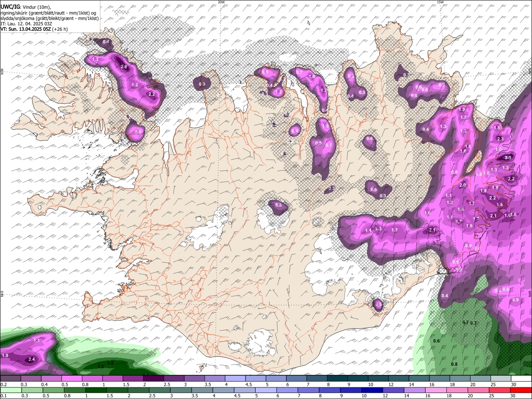The width and height of the screenshot is (532, 399).
Task: Click the '2.0' snowfall value in the east
Action: (x=463, y=185)
